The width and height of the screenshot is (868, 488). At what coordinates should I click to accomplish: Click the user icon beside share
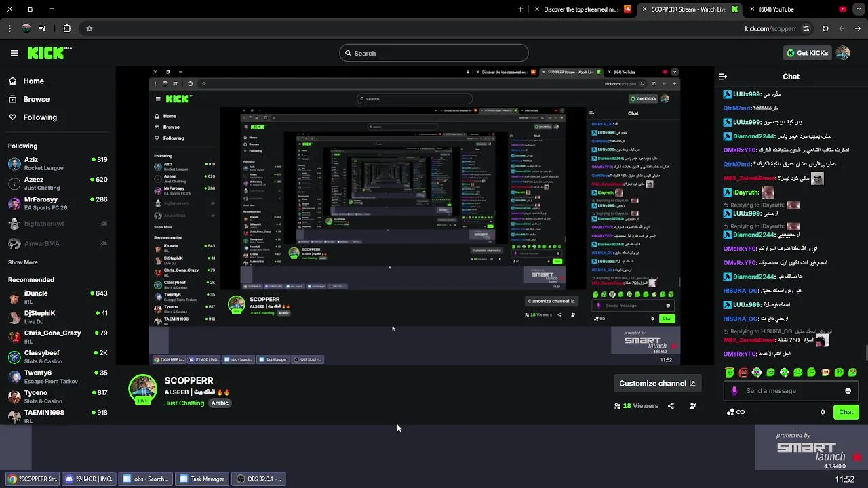tap(692, 406)
